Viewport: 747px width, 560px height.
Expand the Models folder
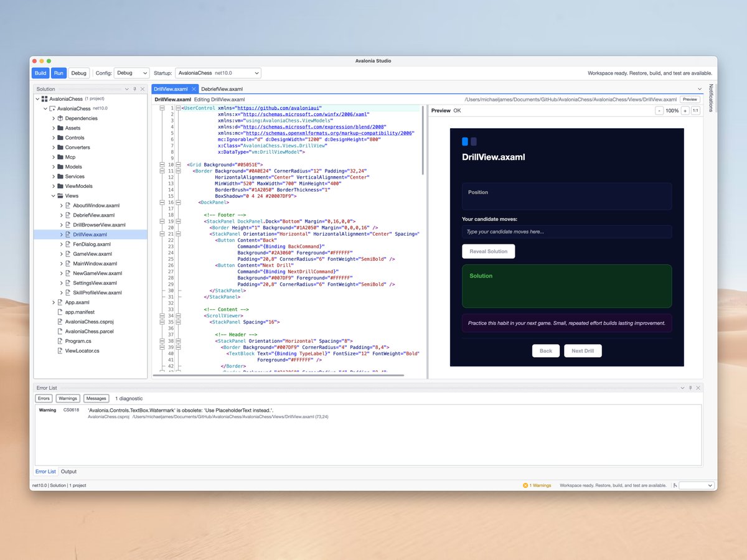53,167
